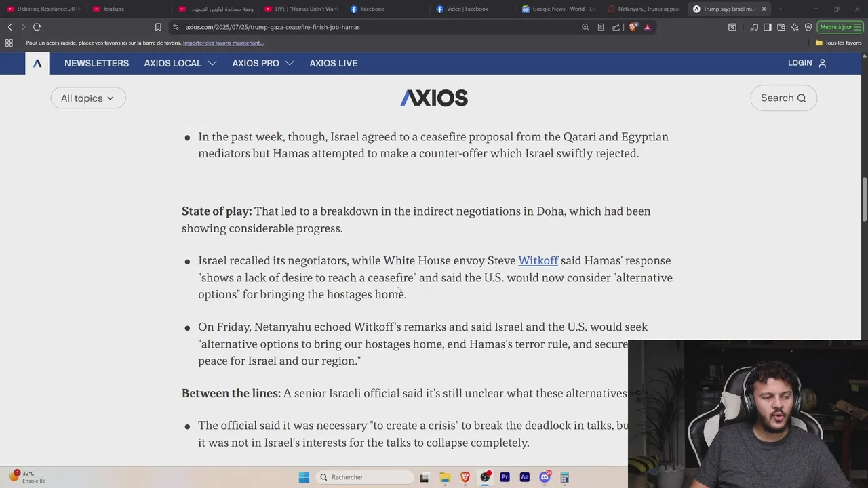
Task: Open Brave Rewards triangle icon
Action: [648, 27]
